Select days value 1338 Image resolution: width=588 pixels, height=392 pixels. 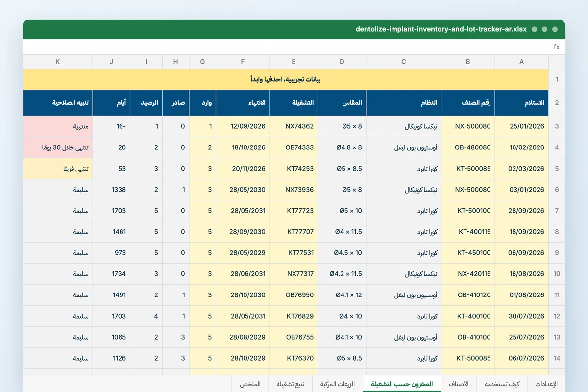pyautogui.click(x=111, y=190)
